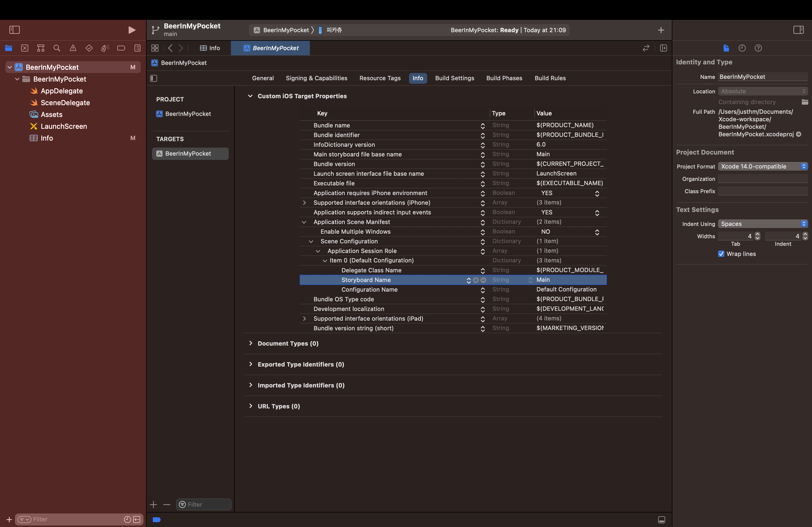This screenshot has width=812, height=527.
Task: Open the History inspector clock icon
Action: 742,48
